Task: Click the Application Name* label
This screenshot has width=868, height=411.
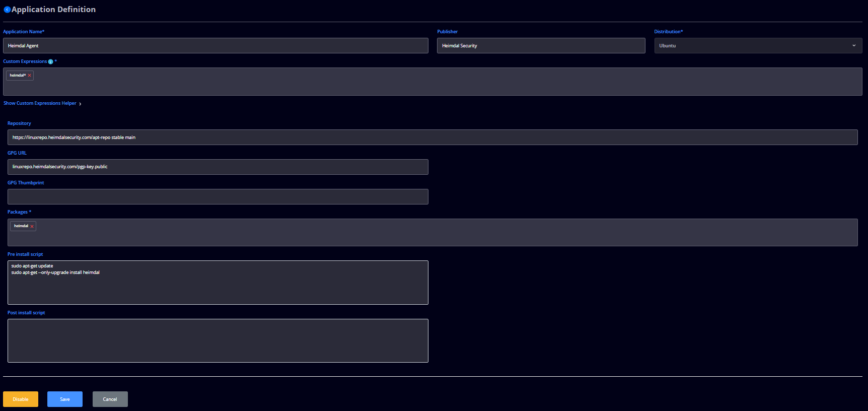Action: tap(24, 32)
